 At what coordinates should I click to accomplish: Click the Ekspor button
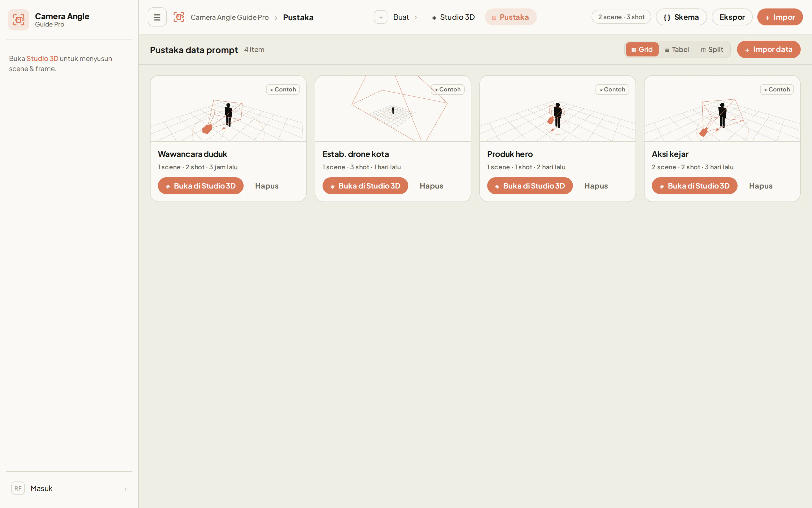click(732, 17)
